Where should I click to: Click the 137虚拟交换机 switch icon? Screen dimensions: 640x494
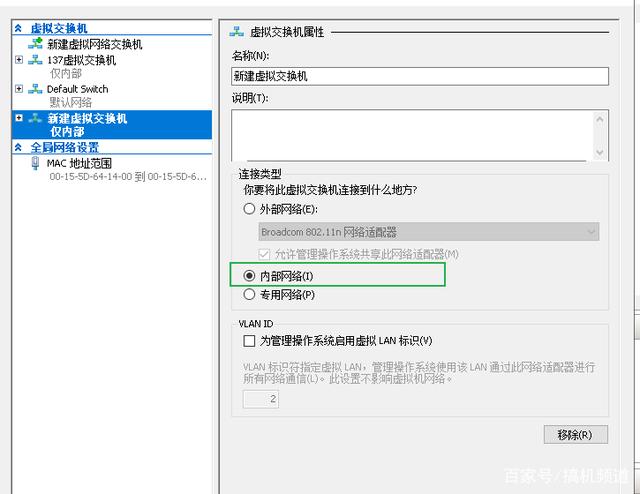(35, 60)
